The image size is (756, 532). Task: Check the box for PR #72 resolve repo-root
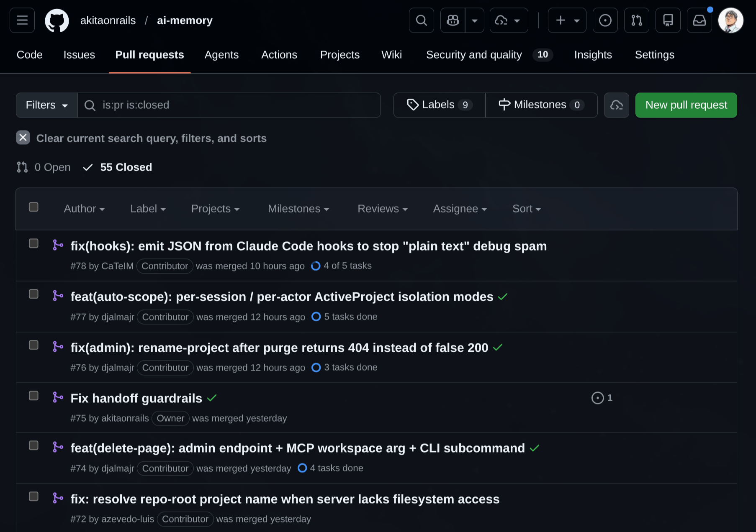[33, 496]
